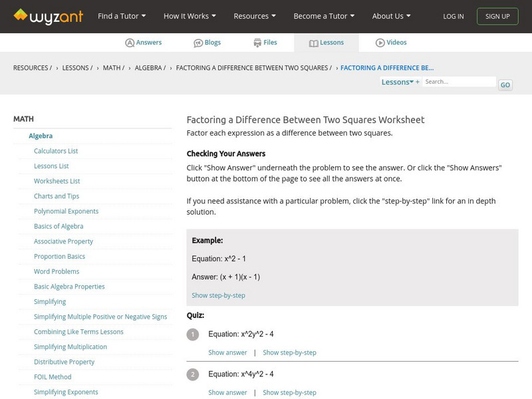Show answer for question 1
532x399 pixels.
point(227,352)
